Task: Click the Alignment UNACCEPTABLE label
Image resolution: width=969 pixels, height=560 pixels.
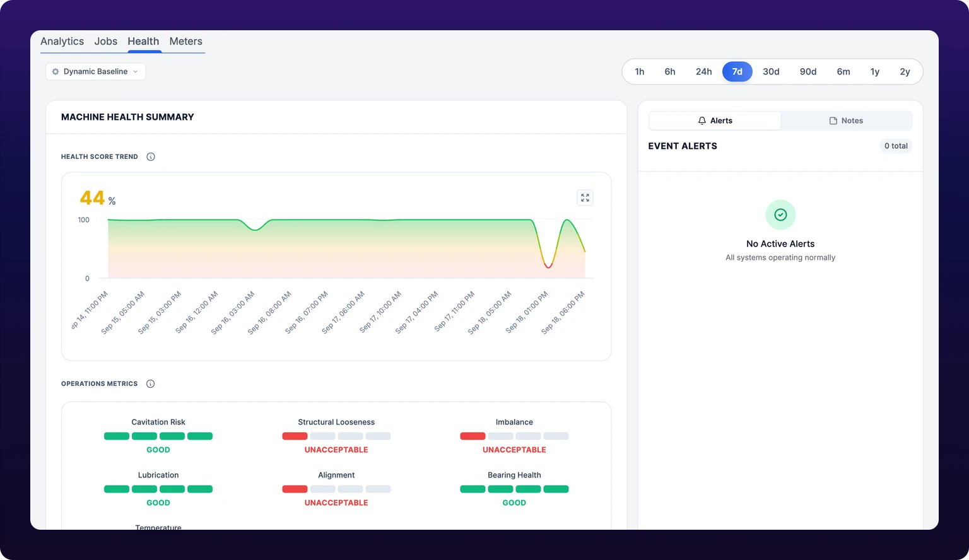Action: 336,503
